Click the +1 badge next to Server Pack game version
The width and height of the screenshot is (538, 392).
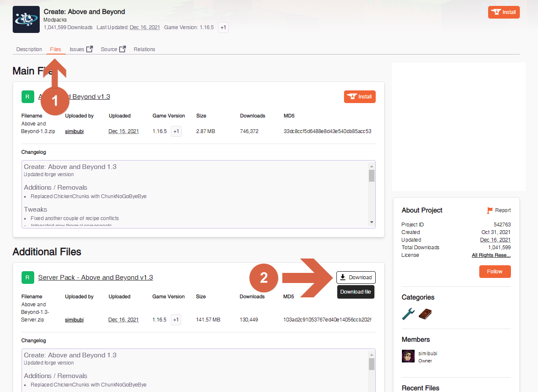(176, 320)
